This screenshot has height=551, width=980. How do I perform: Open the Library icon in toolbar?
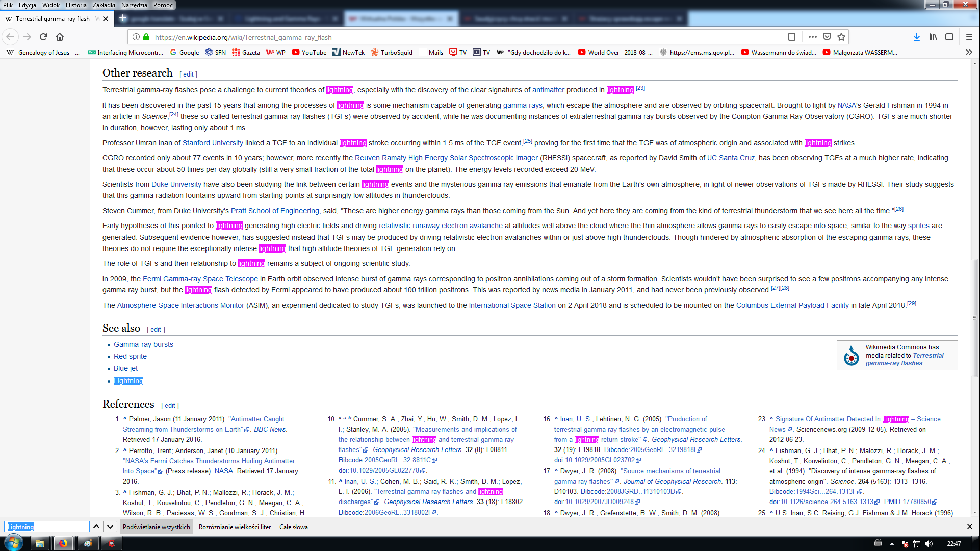pos(933,37)
